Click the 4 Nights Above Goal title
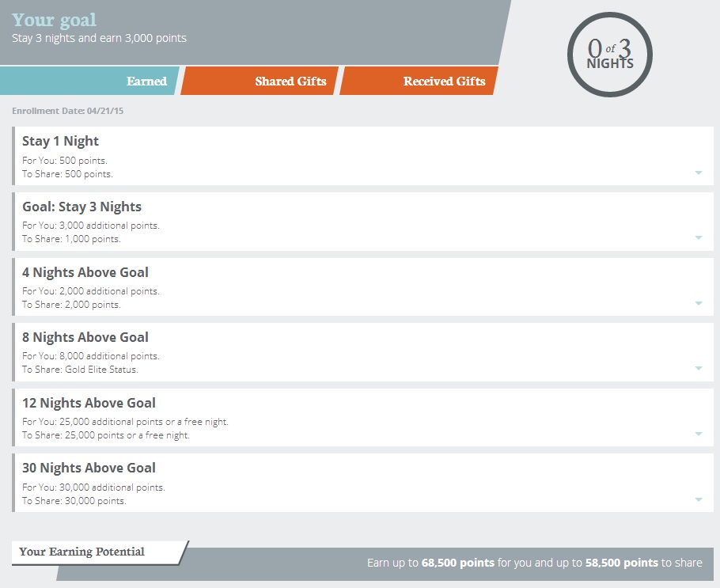Image resolution: width=720 pixels, height=588 pixels. click(x=85, y=273)
